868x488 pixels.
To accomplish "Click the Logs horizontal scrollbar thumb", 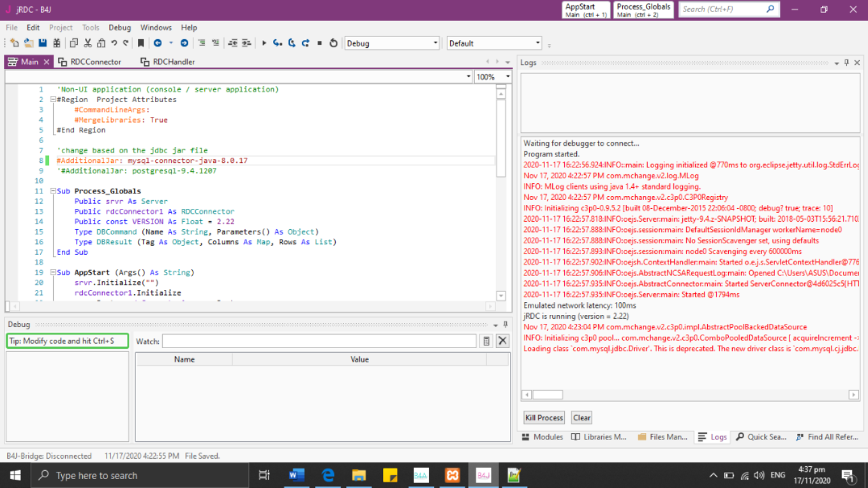I will click(548, 395).
